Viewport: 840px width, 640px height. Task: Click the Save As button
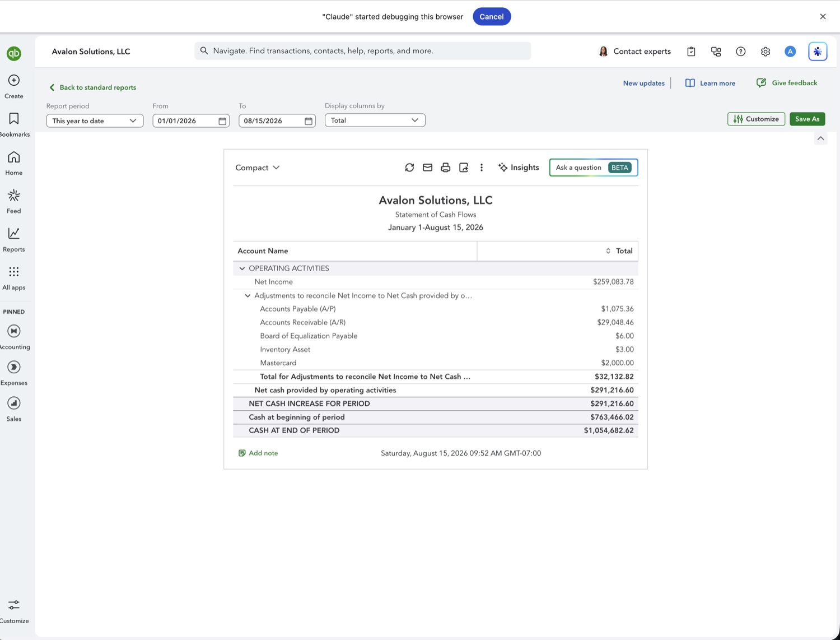(x=807, y=119)
